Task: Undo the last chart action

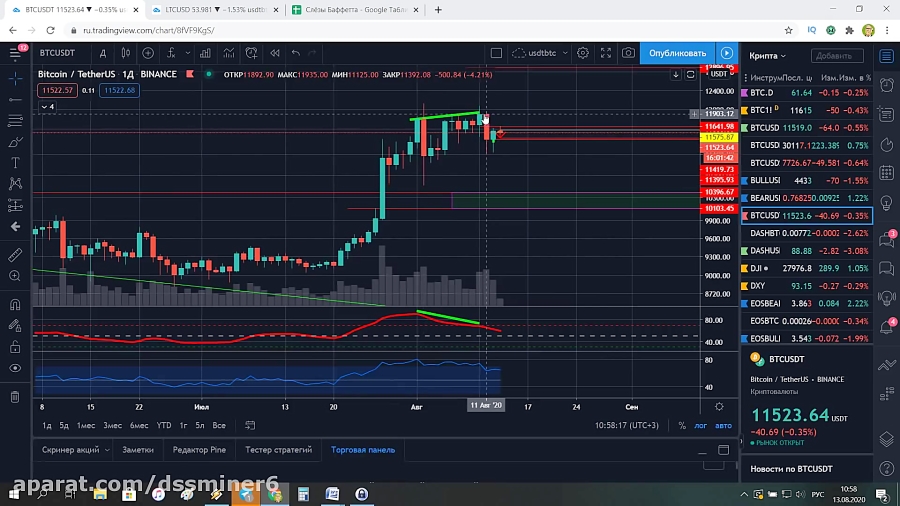Action: (x=296, y=53)
